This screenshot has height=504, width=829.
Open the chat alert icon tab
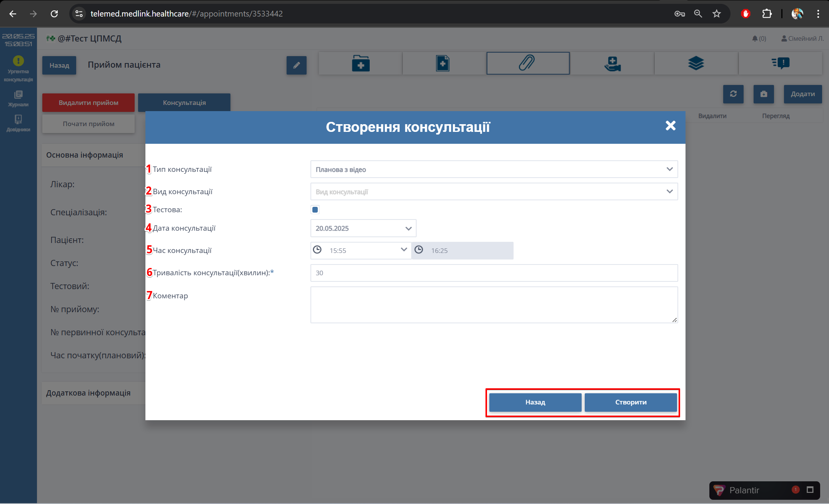point(781,63)
